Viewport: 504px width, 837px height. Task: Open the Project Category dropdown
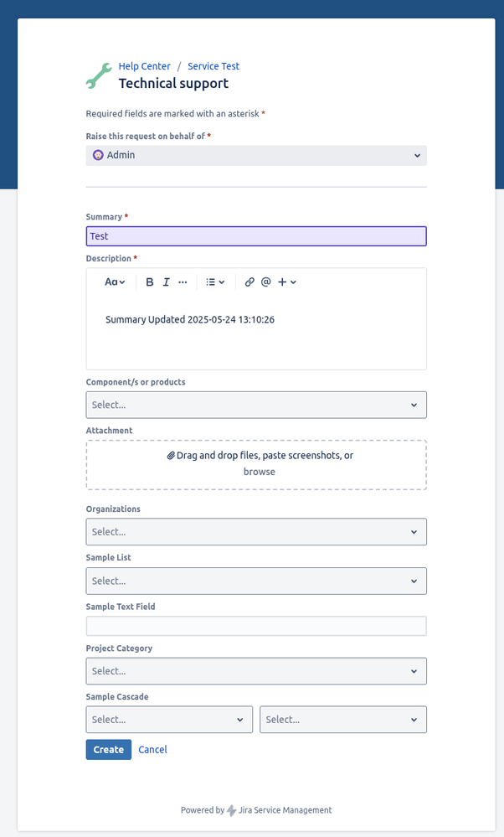[256, 671]
